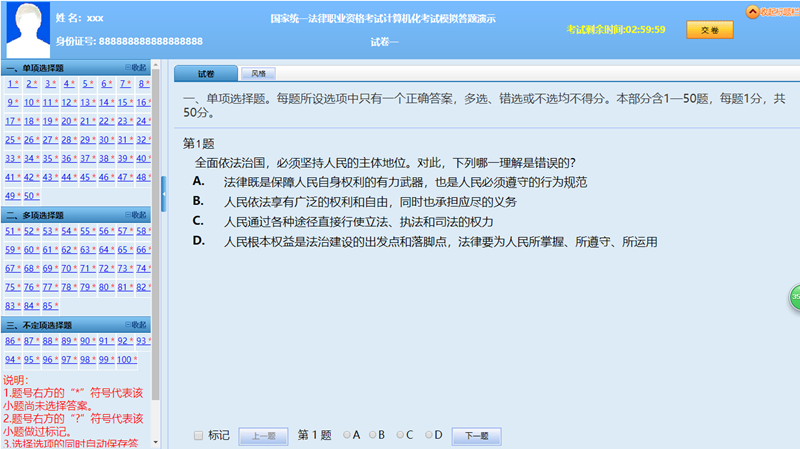Click the 交卷 submit button

coord(709,30)
